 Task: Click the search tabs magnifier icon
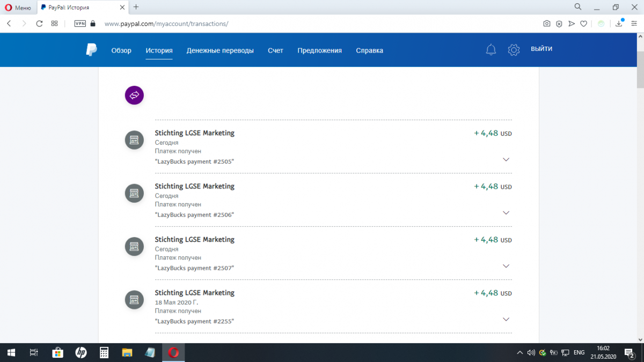pos(578,7)
